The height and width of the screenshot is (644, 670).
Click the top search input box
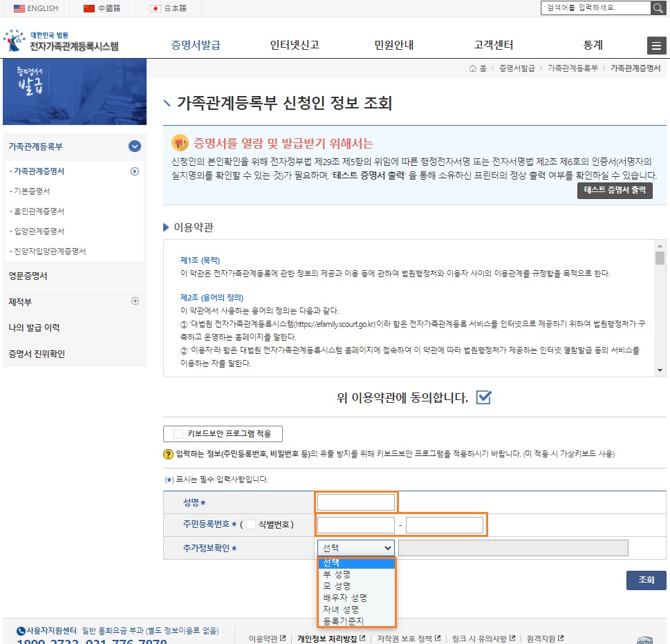(x=596, y=8)
